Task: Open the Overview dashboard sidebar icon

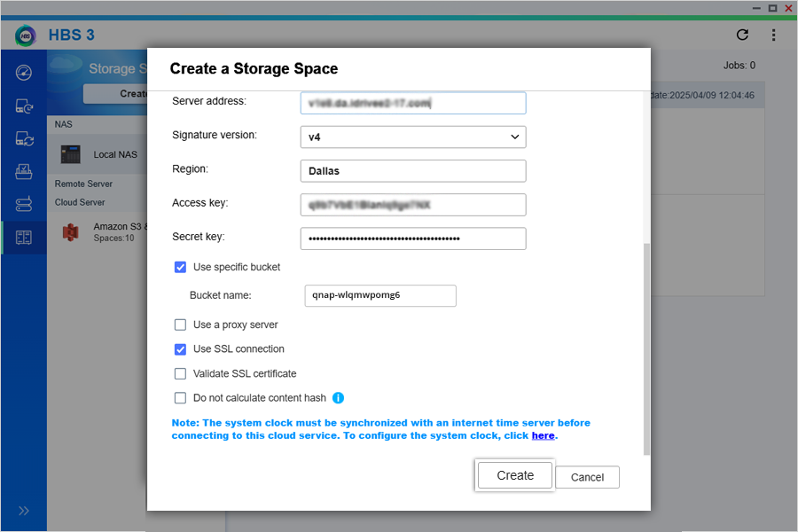Action: tap(24, 73)
